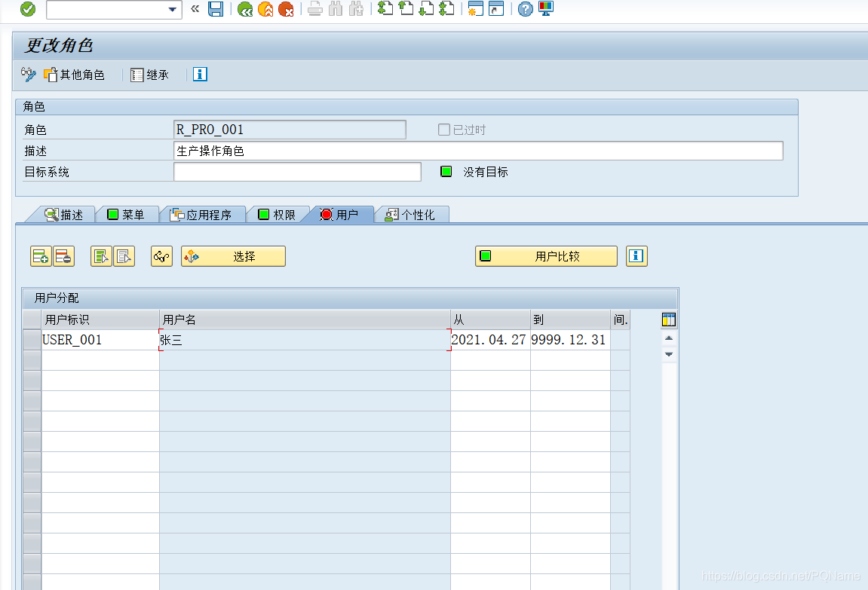Switch to the 描述 tab
Viewport: 868px width, 590px height.
click(63, 215)
